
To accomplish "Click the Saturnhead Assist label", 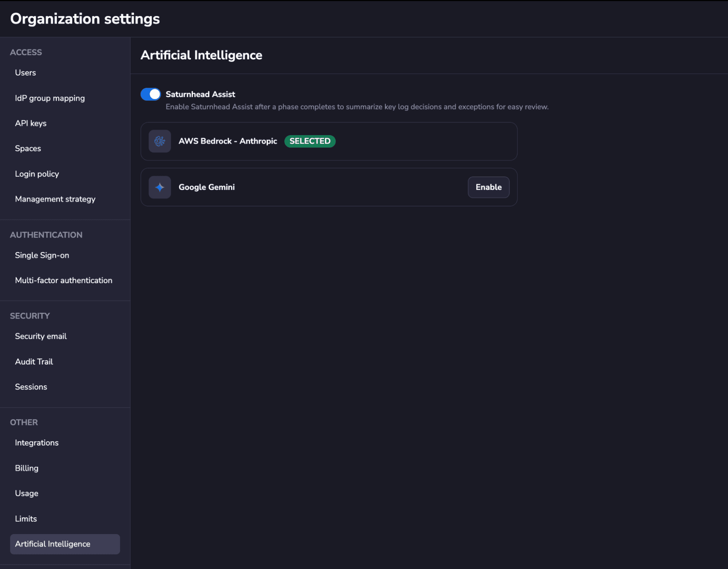I will 200,94.
